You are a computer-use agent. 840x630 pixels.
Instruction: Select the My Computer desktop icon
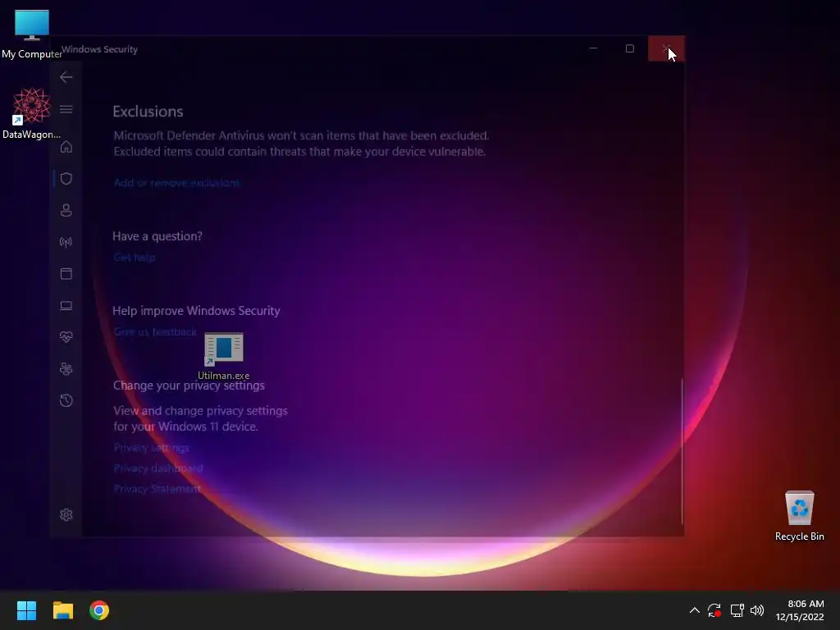32,34
